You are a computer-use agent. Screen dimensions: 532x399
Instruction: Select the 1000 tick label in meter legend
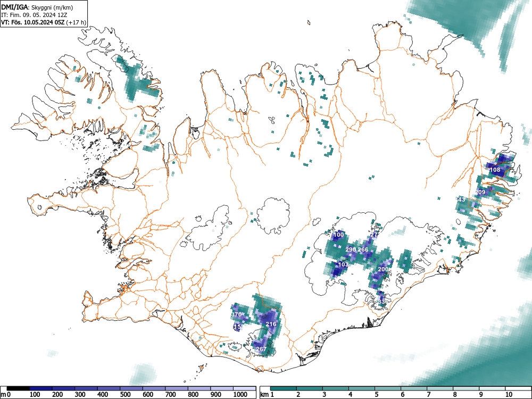240,395
